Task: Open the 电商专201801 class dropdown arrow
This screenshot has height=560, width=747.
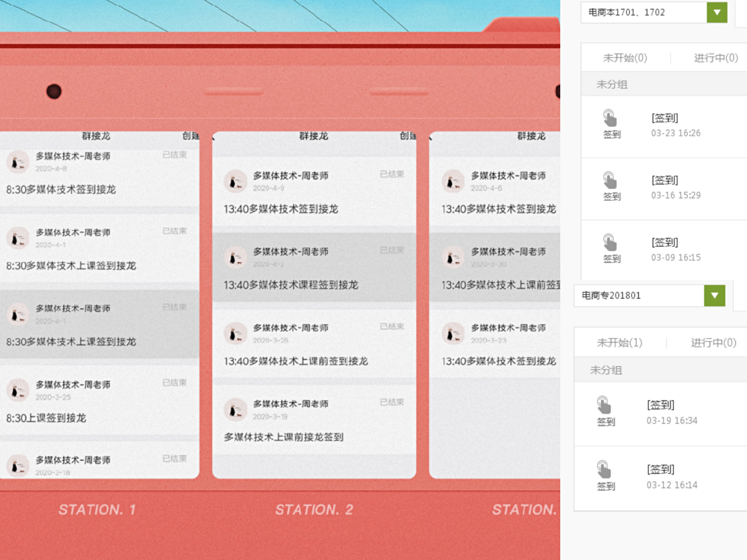Action: click(x=714, y=296)
